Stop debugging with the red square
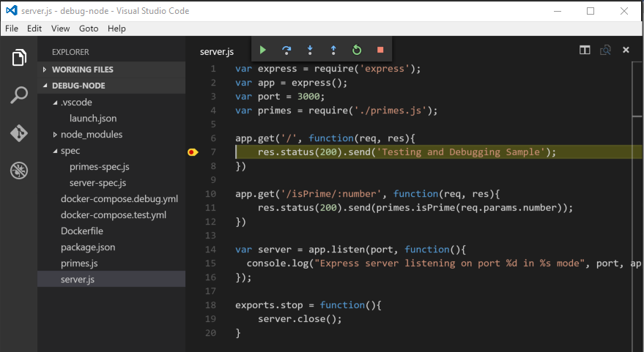 click(380, 50)
